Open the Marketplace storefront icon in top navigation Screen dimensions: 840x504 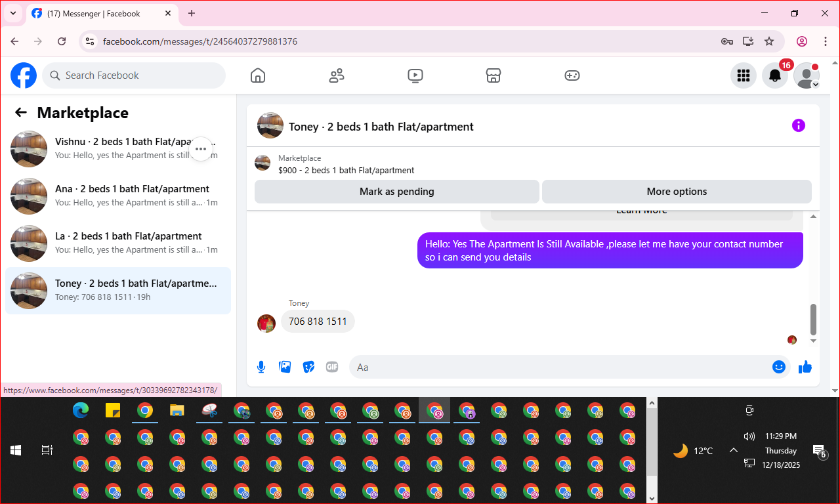(493, 75)
